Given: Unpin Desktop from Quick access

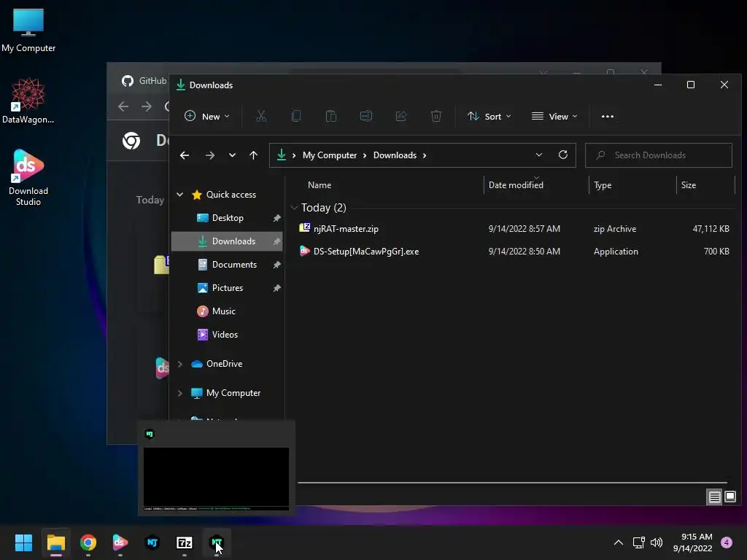Looking at the screenshot, I should [x=276, y=218].
